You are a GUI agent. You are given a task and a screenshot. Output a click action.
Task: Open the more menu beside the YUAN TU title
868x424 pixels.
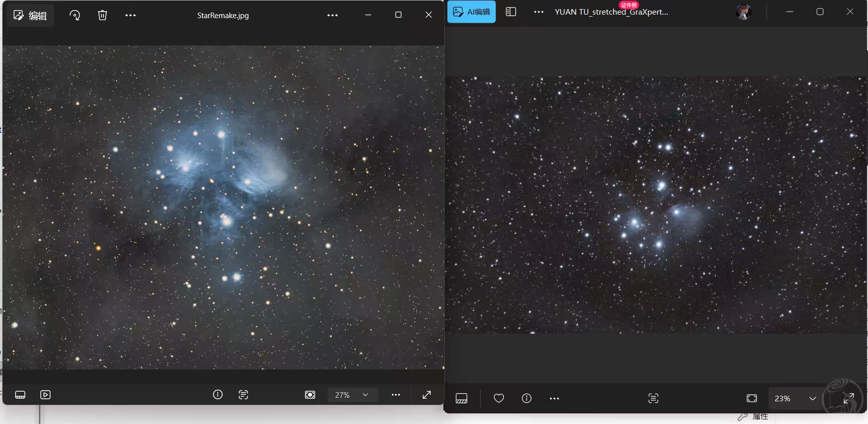(539, 12)
